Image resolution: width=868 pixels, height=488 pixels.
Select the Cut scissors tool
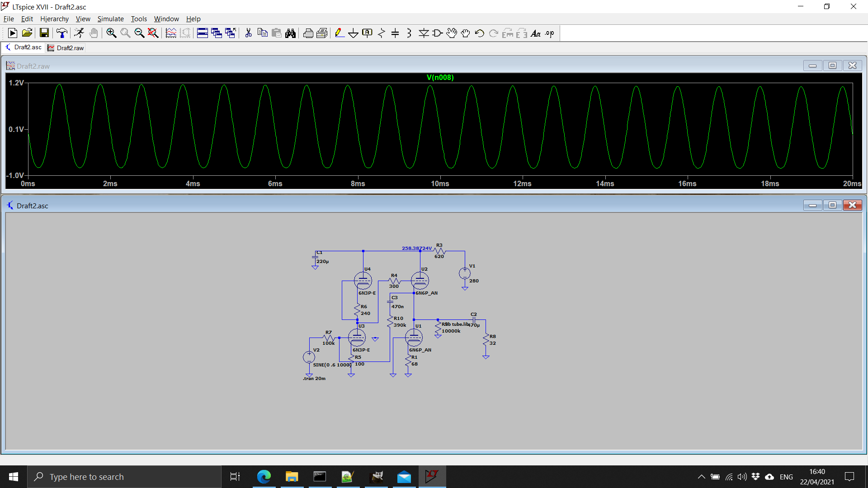[x=248, y=33]
